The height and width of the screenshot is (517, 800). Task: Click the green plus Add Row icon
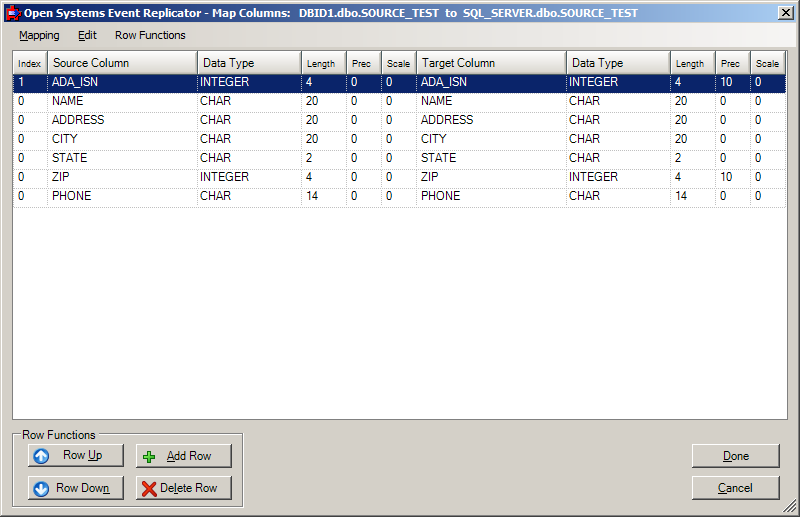coord(150,456)
